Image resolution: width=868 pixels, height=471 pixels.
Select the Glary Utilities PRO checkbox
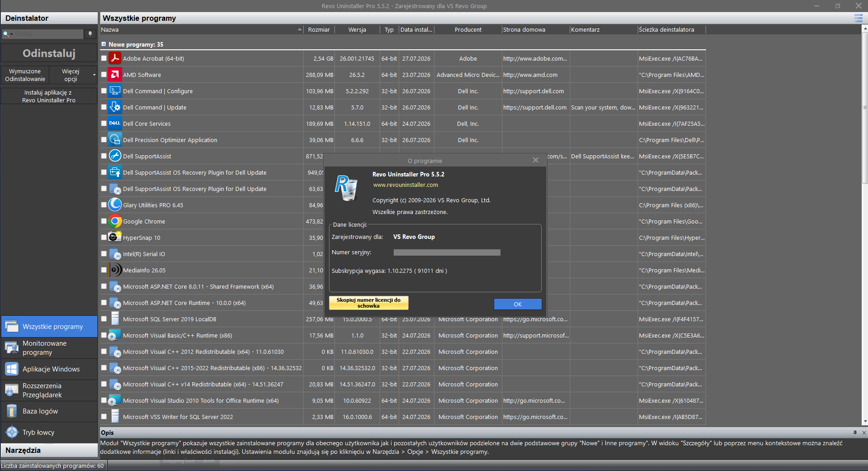click(104, 205)
